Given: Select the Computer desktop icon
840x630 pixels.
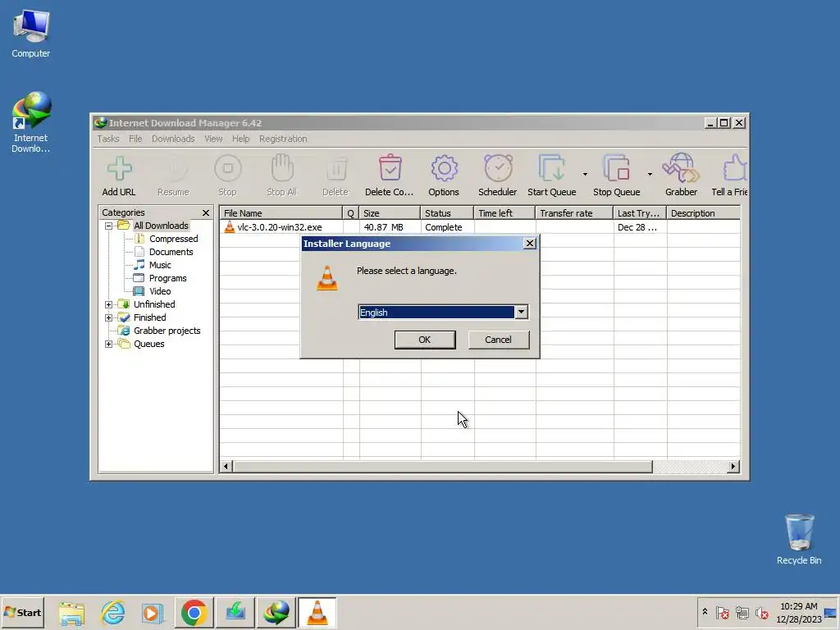Looking at the screenshot, I should point(31,33).
